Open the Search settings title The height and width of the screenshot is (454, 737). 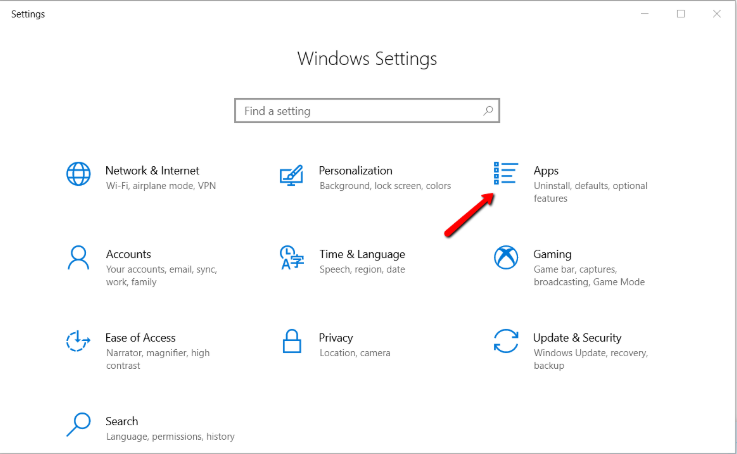tap(122, 421)
